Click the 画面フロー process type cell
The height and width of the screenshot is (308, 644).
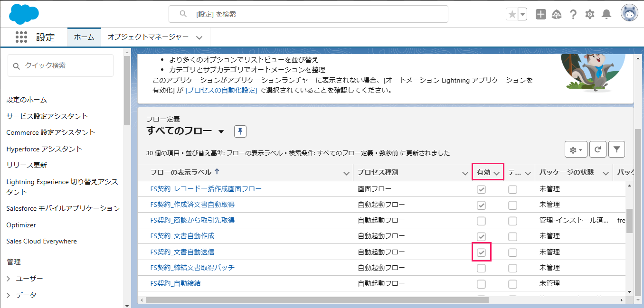pos(375,189)
